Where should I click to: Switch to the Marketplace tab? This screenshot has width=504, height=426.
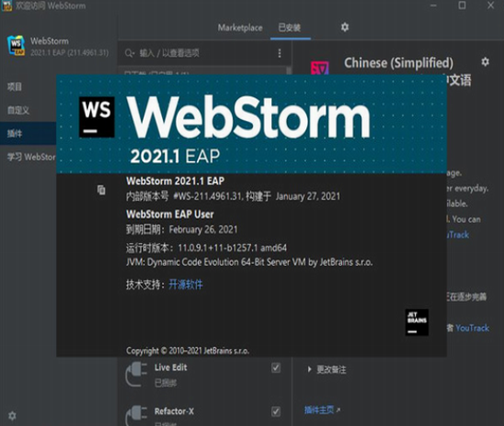coord(240,28)
